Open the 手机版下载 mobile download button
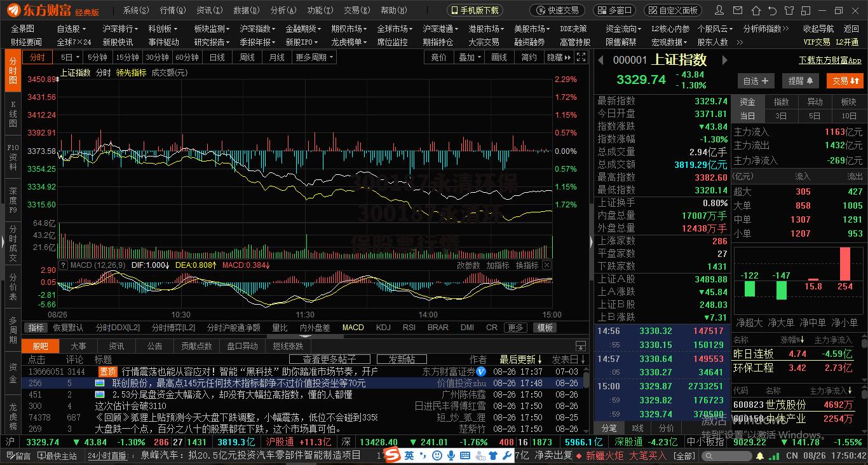 tap(475, 10)
